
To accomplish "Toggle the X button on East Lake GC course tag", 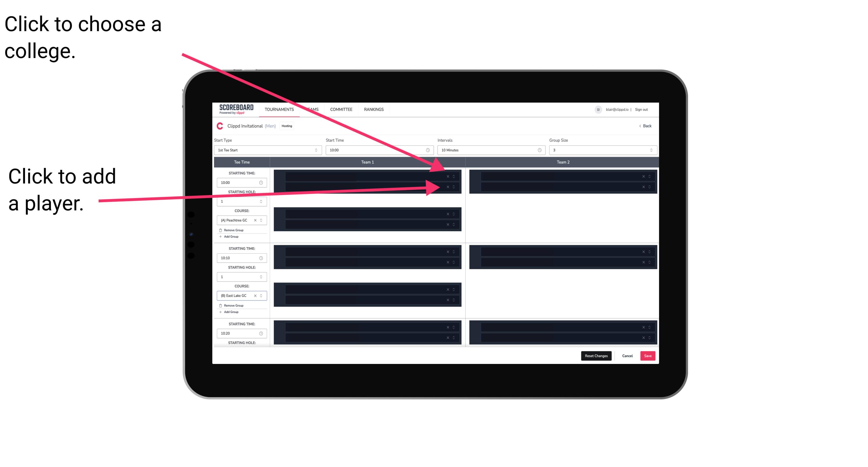I will coord(258,295).
